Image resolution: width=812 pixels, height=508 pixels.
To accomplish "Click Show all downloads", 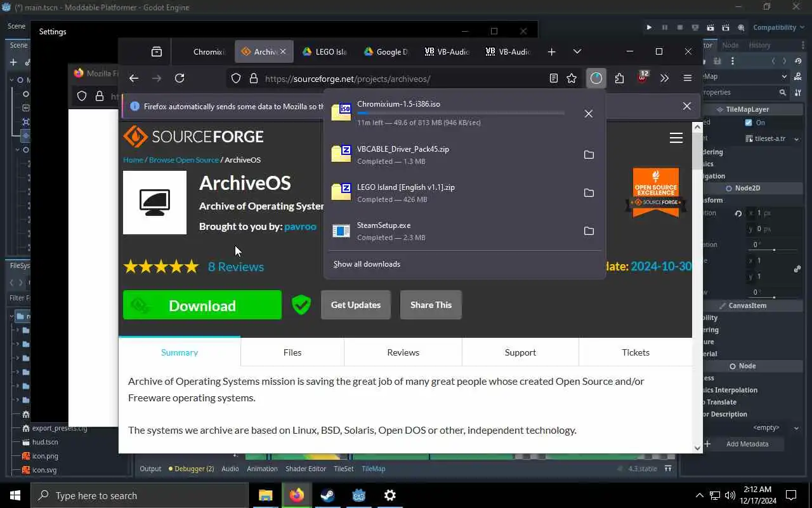I will tap(367, 264).
